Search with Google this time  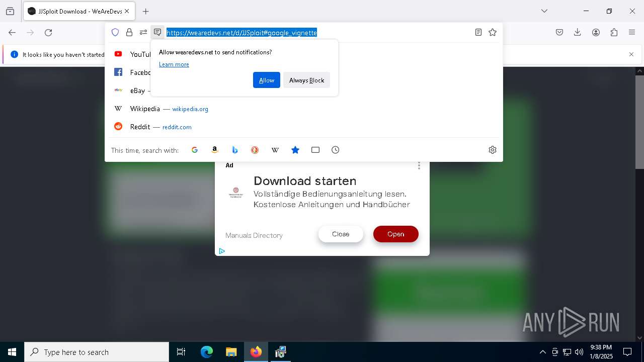click(x=195, y=150)
